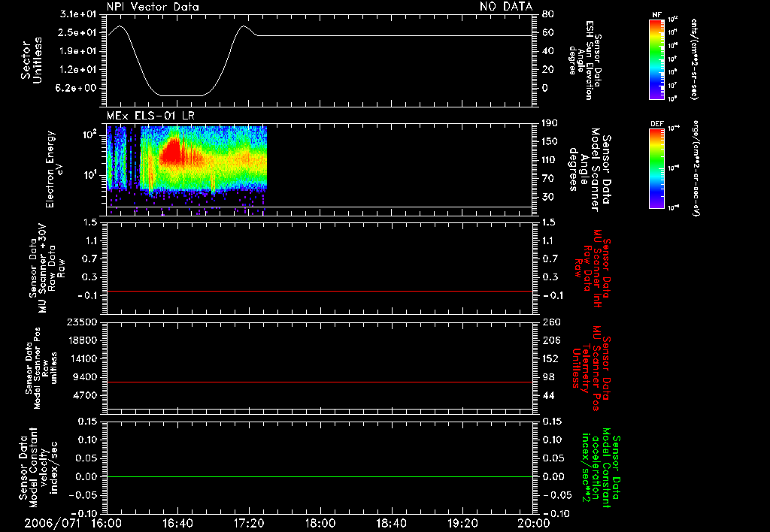Click the 14100 scanner position tick value

82,358
